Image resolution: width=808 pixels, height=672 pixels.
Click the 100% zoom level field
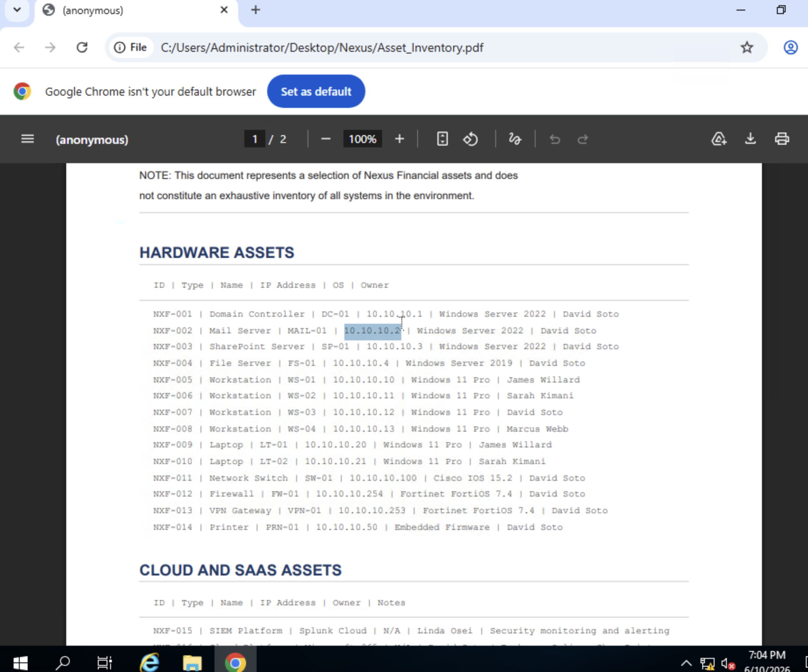click(362, 139)
